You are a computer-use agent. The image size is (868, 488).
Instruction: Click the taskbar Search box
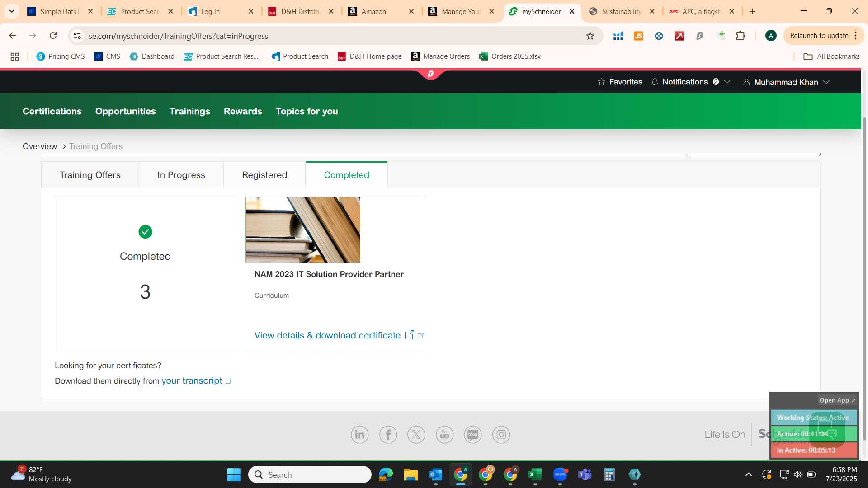[310, 474]
